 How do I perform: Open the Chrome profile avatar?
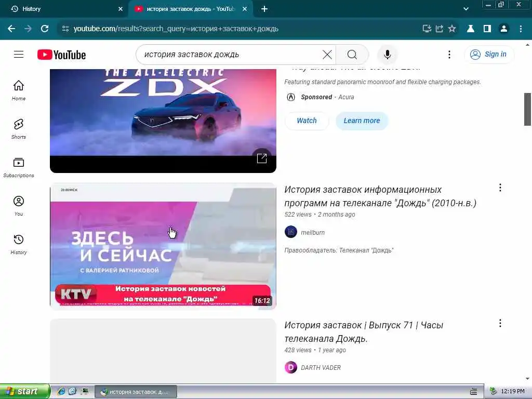[x=504, y=29]
